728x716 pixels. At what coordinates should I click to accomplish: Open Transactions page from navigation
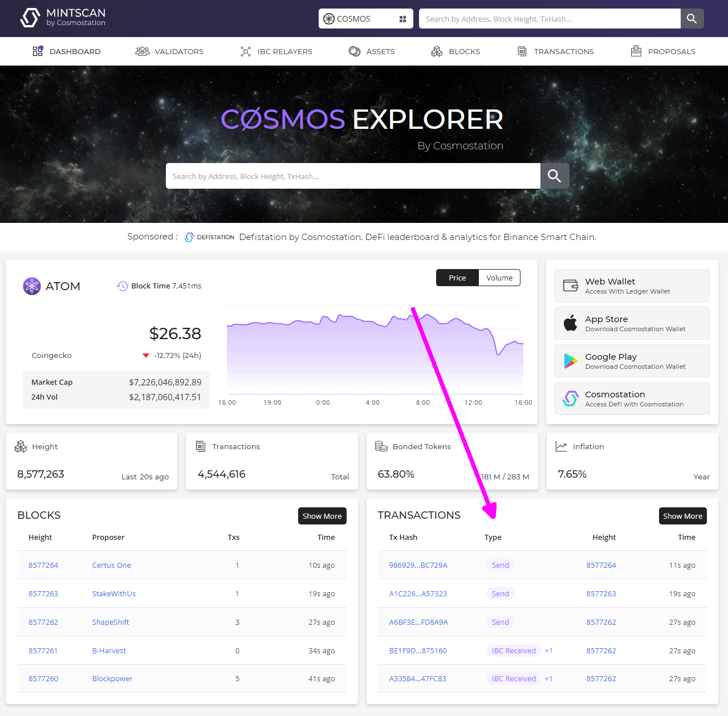(556, 51)
